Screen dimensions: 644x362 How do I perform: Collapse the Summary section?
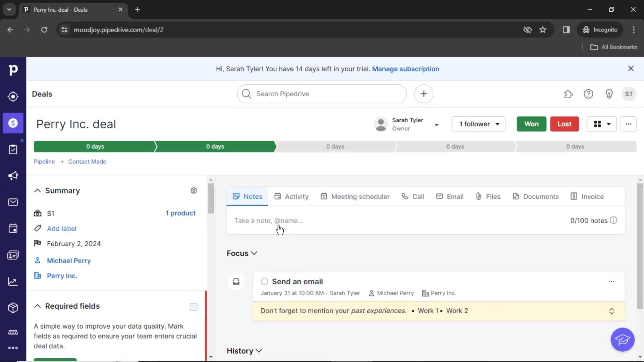[38, 190]
